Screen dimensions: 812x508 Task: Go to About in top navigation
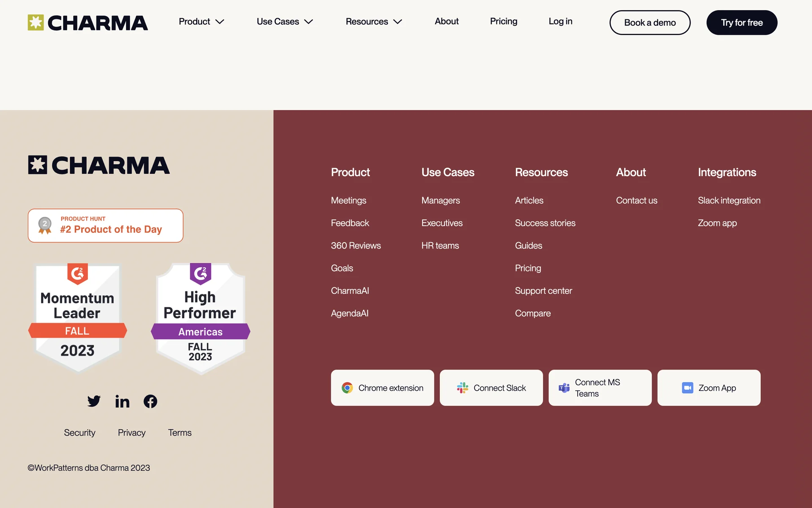pyautogui.click(x=446, y=21)
